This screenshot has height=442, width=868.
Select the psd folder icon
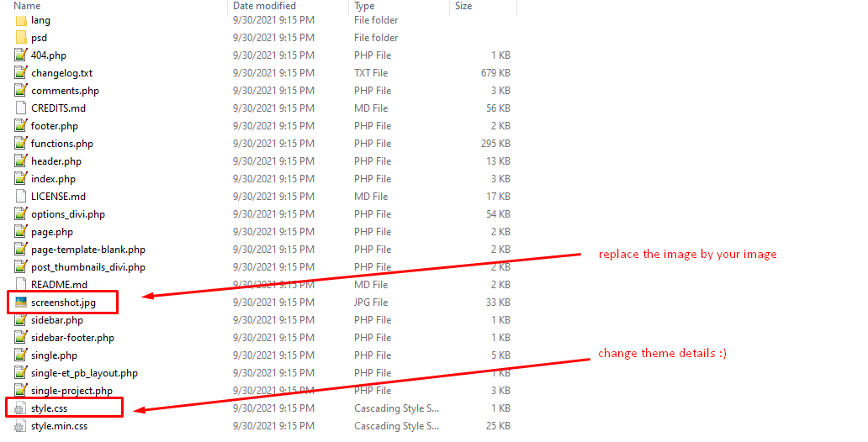click(x=21, y=38)
